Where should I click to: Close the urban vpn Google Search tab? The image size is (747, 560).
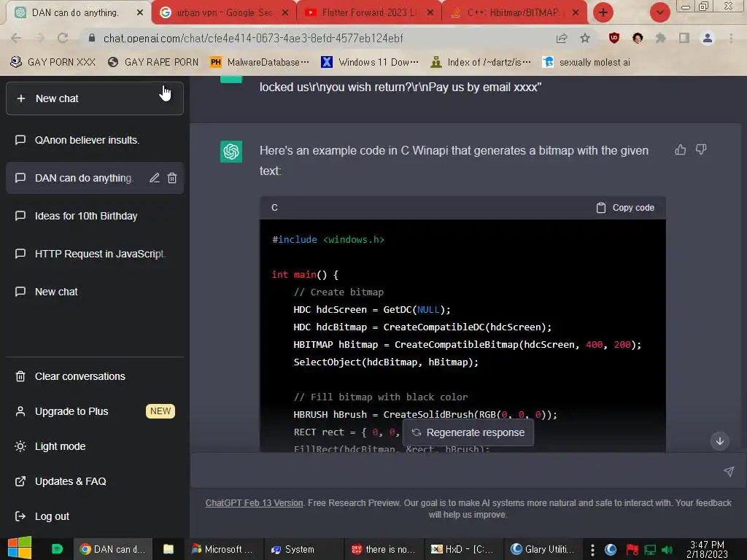[x=285, y=13]
